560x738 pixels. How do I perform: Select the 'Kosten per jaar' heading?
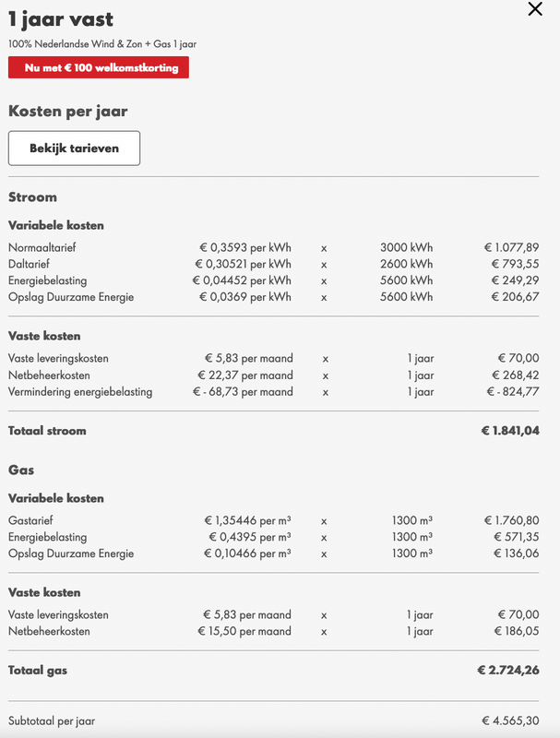click(68, 111)
